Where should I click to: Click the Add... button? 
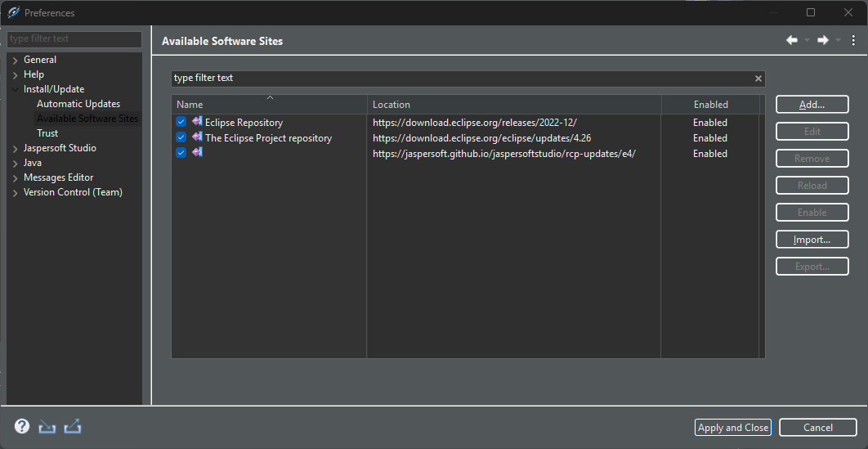tap(812, 104)
